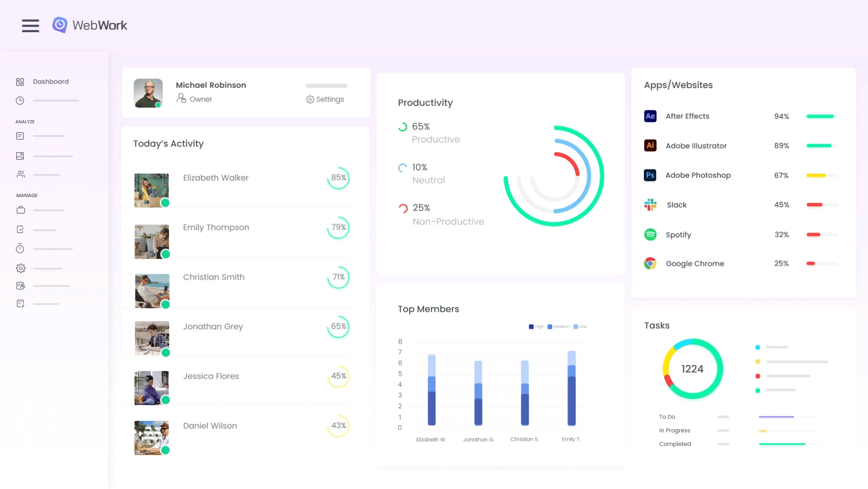
Task: Collapse the sidebar with the hamburger button
Action: pos(30,25)
